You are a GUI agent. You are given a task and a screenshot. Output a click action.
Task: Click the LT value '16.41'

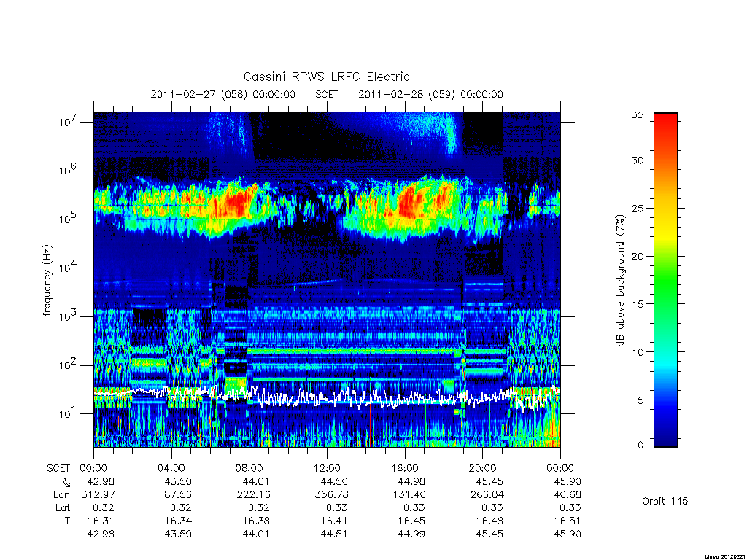click(x=334, y=521)
